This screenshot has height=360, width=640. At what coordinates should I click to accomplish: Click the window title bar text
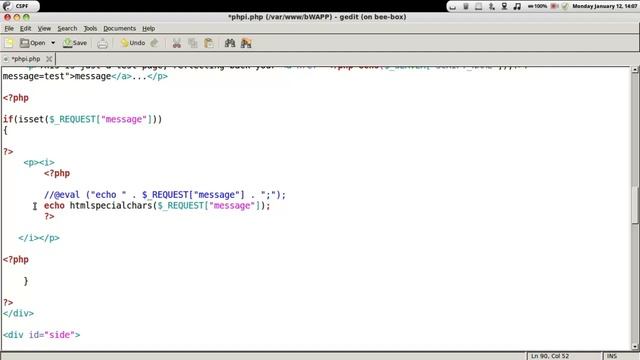pos(317,17)
